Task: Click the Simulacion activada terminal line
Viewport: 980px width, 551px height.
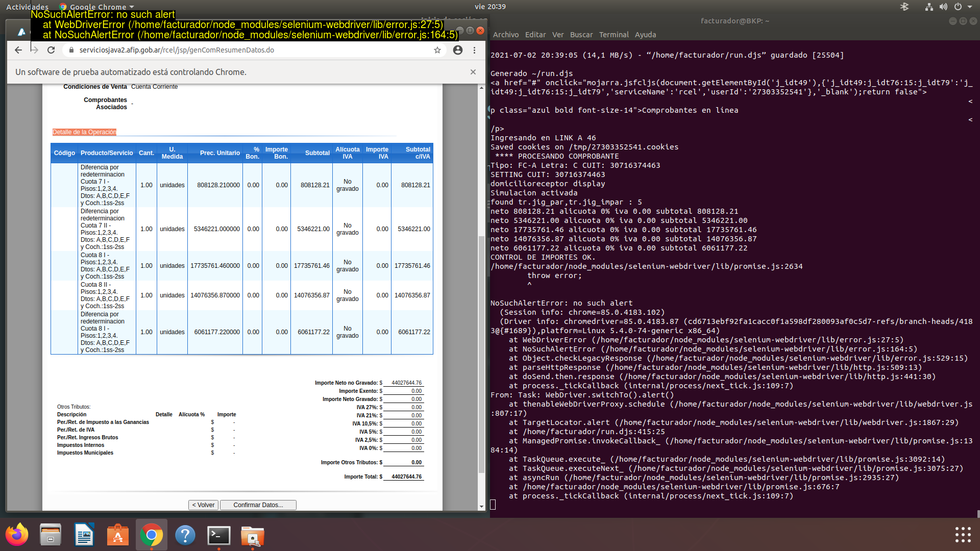Action: click(534, 193)
